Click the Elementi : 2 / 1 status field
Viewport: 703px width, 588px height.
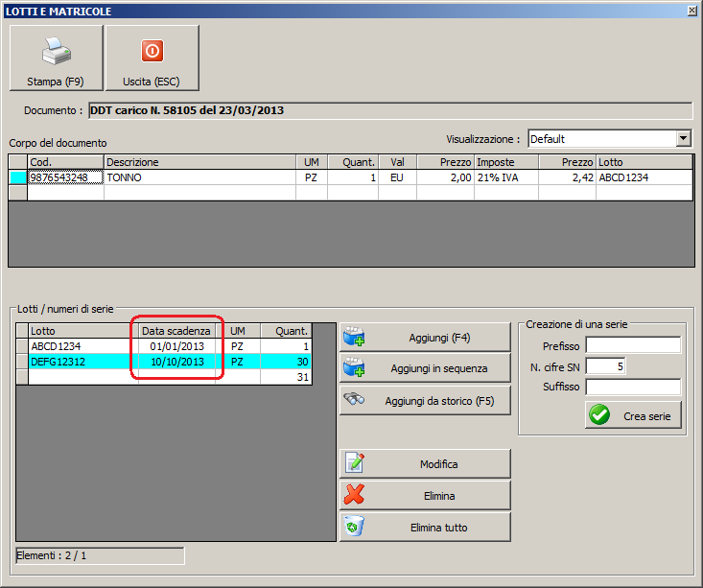(100, 555)
